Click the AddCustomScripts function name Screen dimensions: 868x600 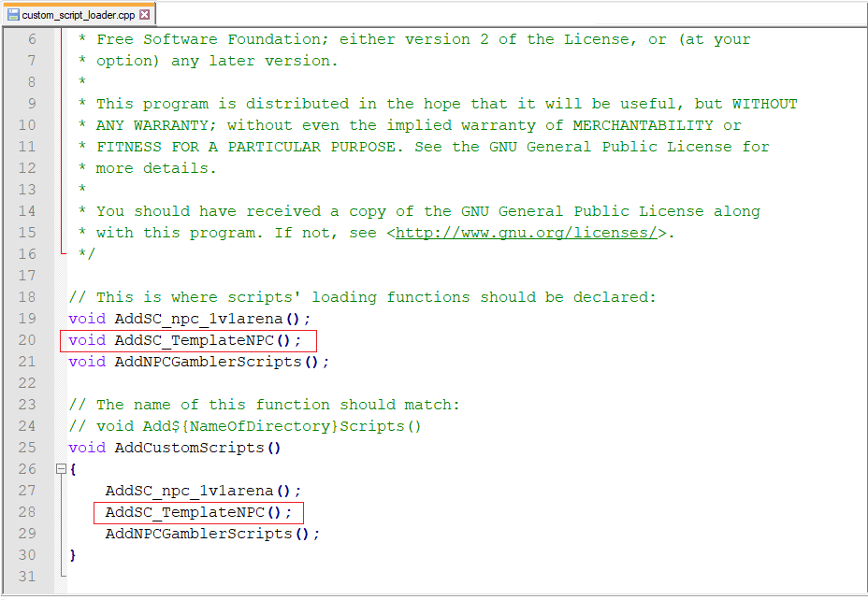(x=189, y=448)
